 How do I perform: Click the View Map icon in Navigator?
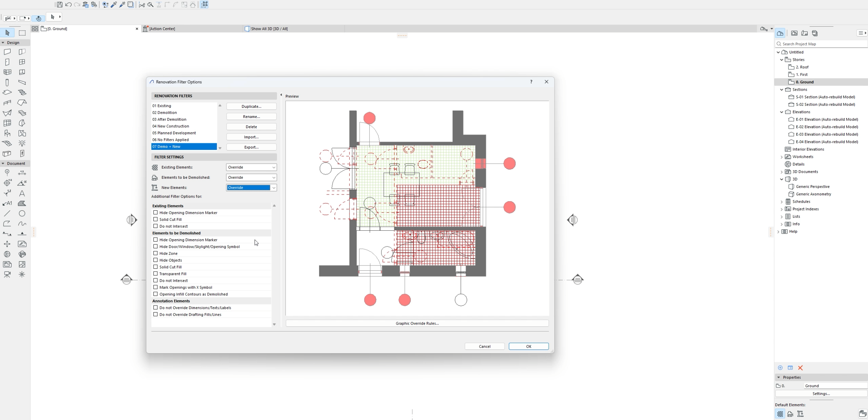794,33
